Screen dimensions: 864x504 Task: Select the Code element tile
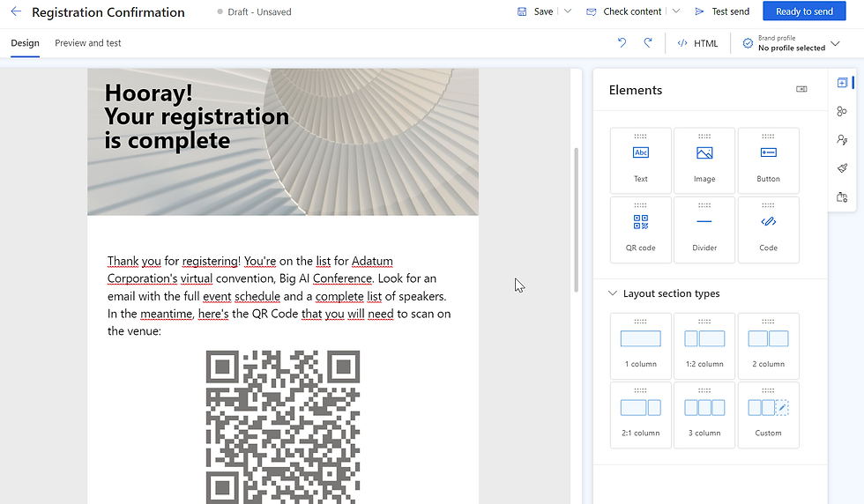(x=768, y=230)
